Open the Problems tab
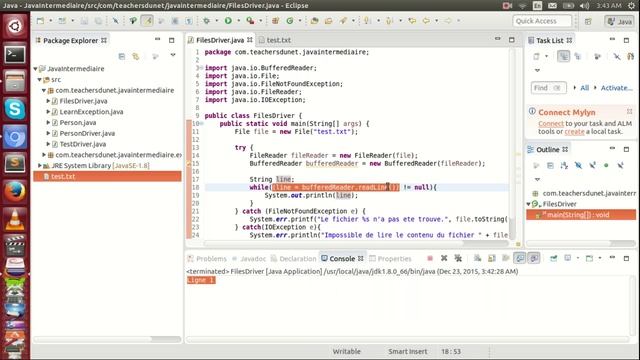 point(207,258)
